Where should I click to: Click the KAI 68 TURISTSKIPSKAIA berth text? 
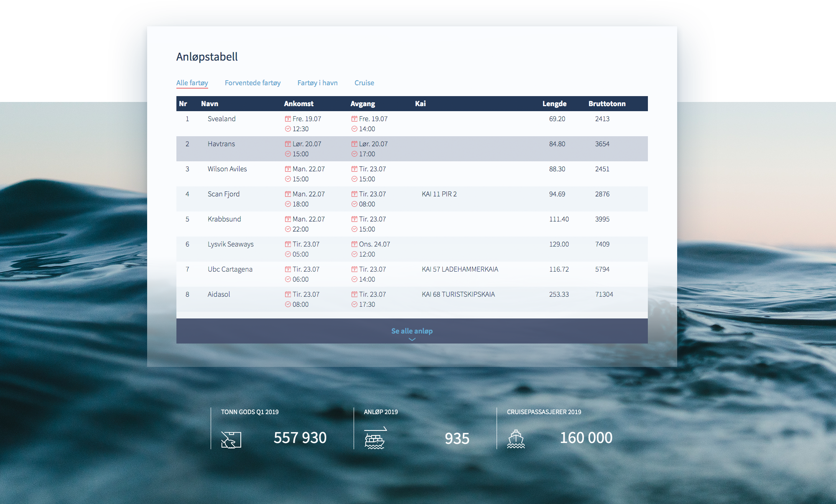[458, 294]
